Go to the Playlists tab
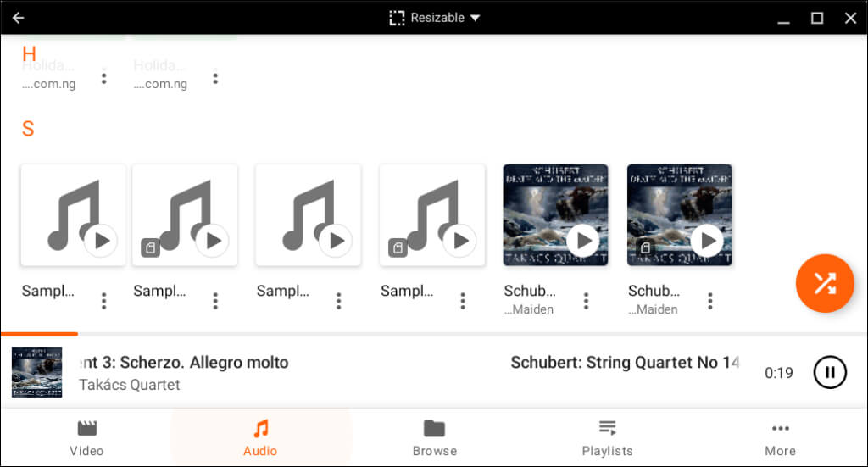Screen dimensions: 868x467 (x=607, y=437)
